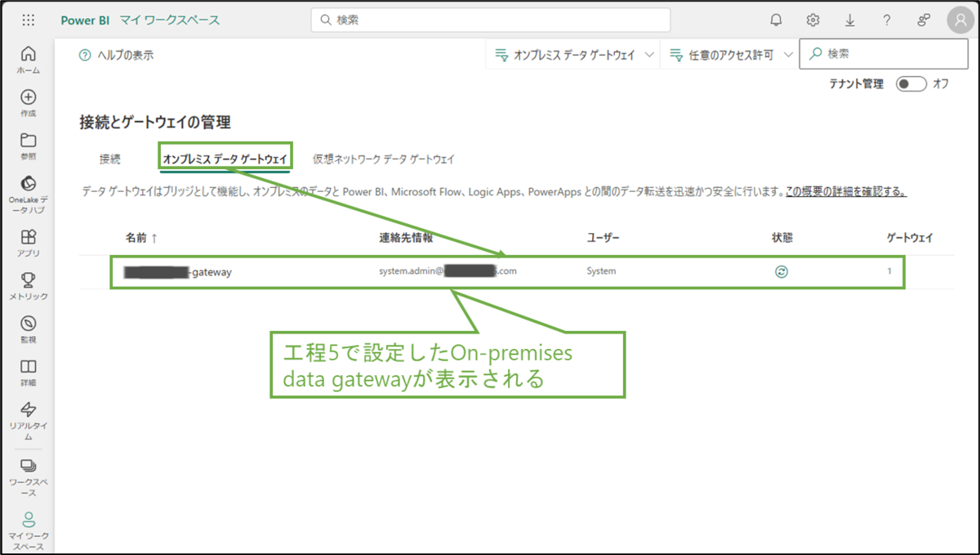Switch to the 接続 tab
Screen dimensions: 980x555
[x=110, y=159]
